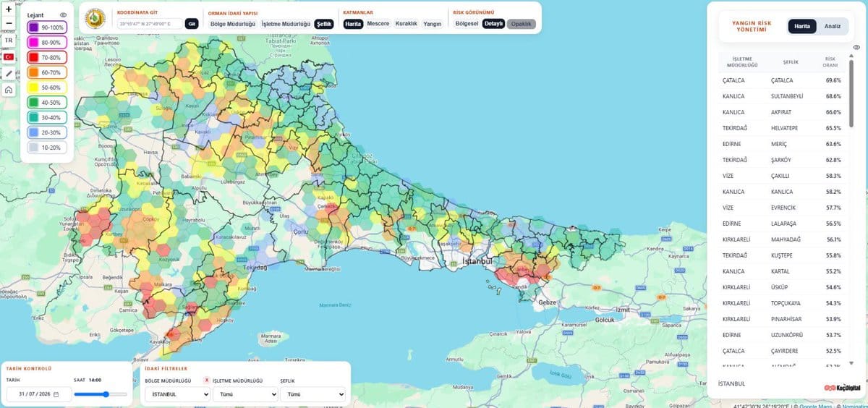Image resolution: width=868 pixels, height=408 pixels.
Task: Toggle the risk table panel eye icon
Action: click(856, 48)
